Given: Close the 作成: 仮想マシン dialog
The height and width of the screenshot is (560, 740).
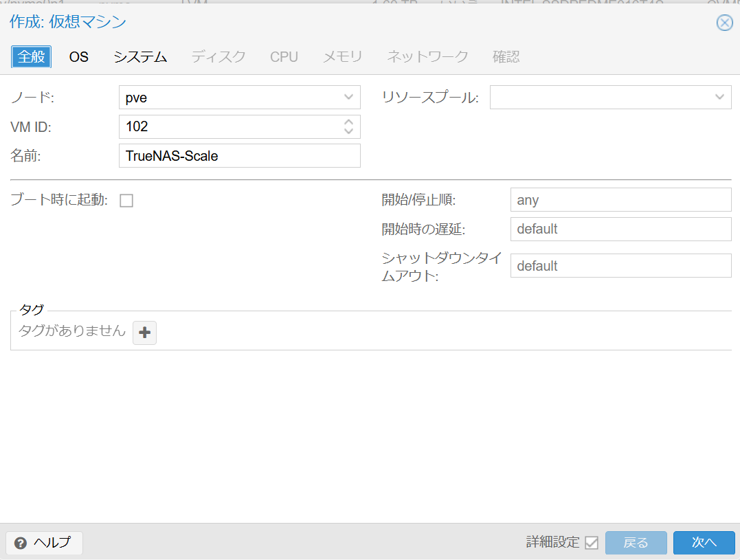Looking at the screenshot, I should [x=724, y=22].
